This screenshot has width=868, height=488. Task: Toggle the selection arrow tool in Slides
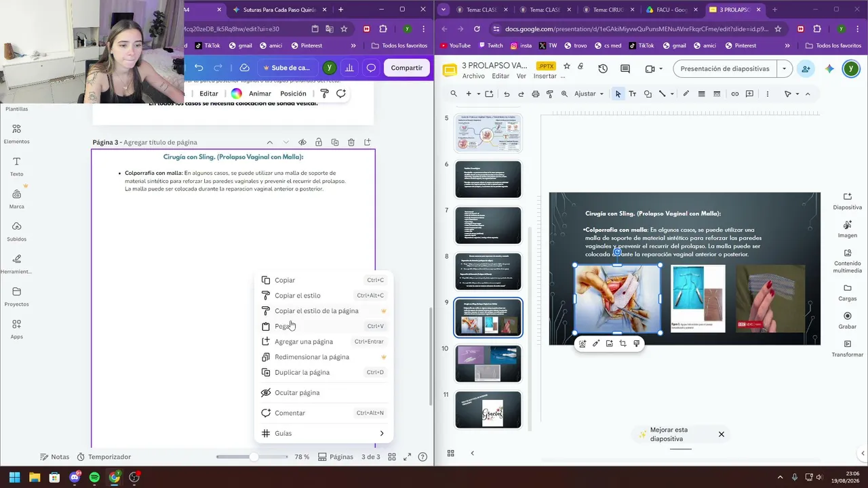(x=618, y=94)
